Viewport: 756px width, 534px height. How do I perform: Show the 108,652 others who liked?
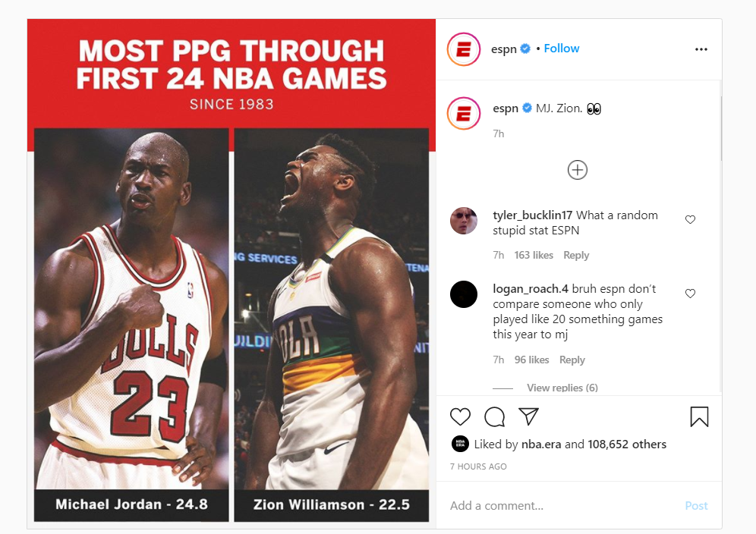click(627, 444)
